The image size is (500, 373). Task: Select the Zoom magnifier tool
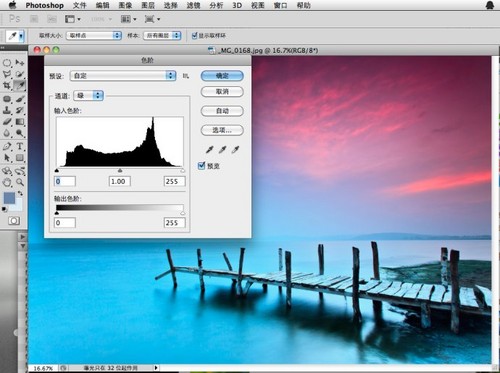(20, 182)
